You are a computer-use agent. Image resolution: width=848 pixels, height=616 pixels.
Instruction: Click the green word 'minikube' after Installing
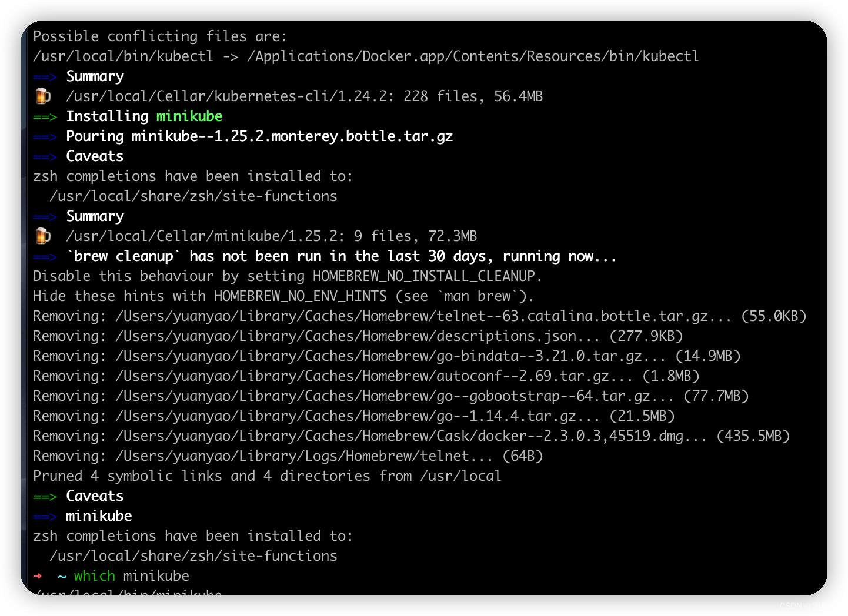coord(189,116)
